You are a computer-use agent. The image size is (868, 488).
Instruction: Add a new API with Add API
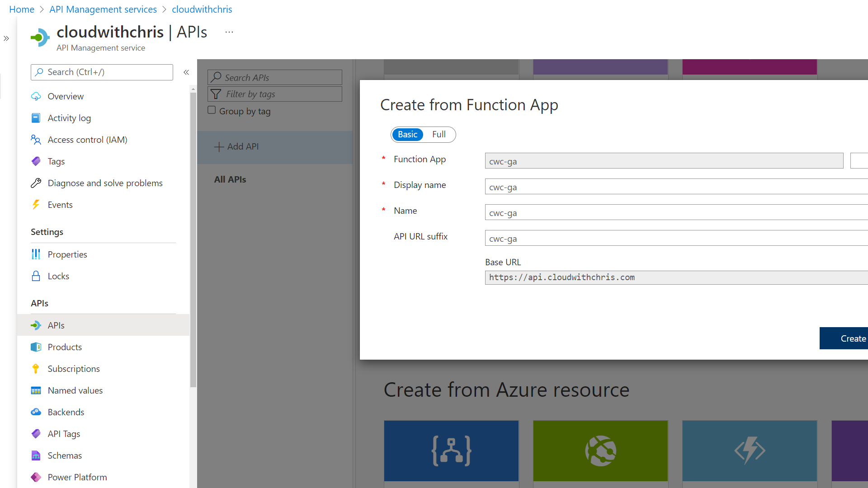pyautogui.click(x=236, y=146)
